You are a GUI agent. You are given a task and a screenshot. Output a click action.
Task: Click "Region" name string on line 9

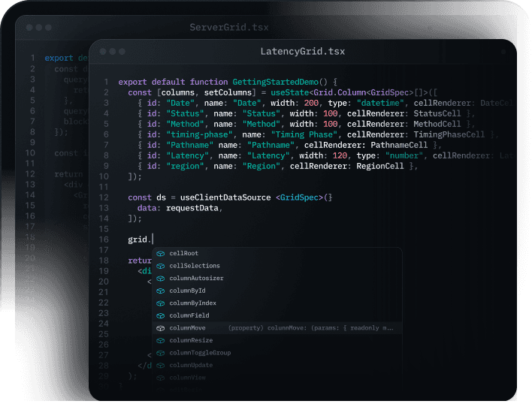coord(261,166)
